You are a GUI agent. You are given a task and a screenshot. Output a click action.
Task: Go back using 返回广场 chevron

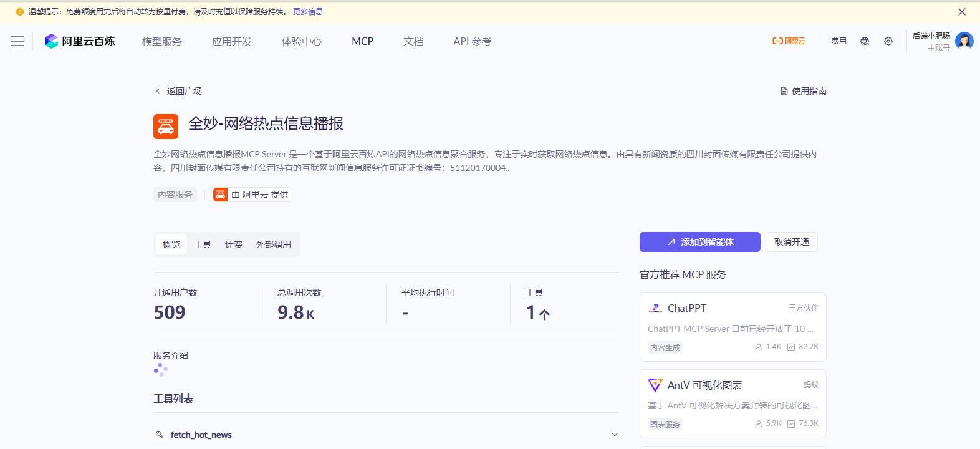pyautogui.click(x=158, y=91)
